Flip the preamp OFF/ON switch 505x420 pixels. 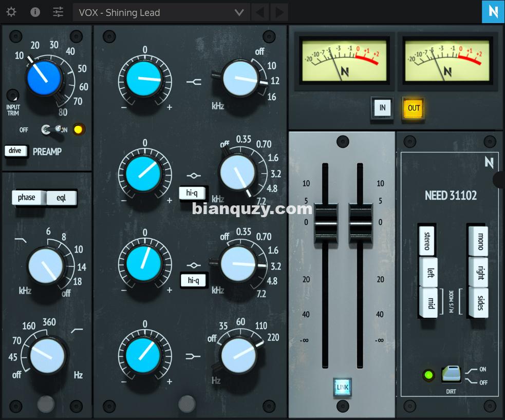point(52,130)
